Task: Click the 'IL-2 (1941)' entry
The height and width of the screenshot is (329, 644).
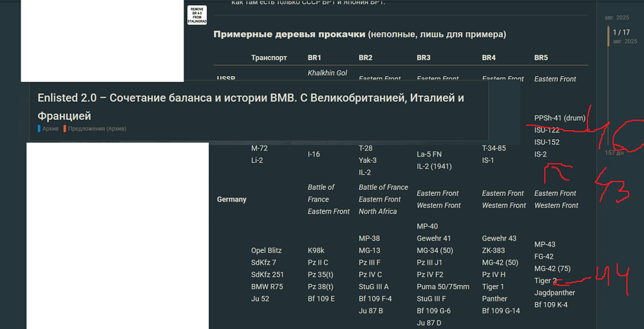Action: (x=434, y=166)
